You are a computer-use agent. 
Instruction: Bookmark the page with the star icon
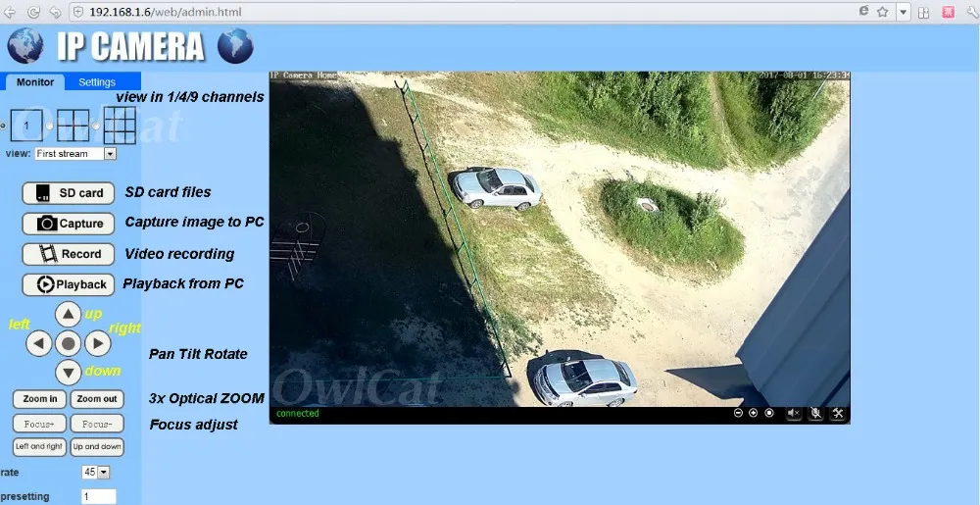pos(883,11)
